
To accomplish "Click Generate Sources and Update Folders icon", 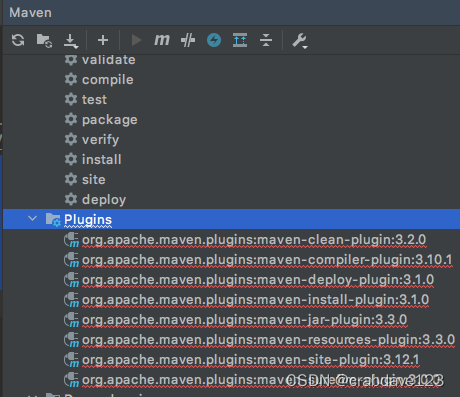I will click(44, 41).
